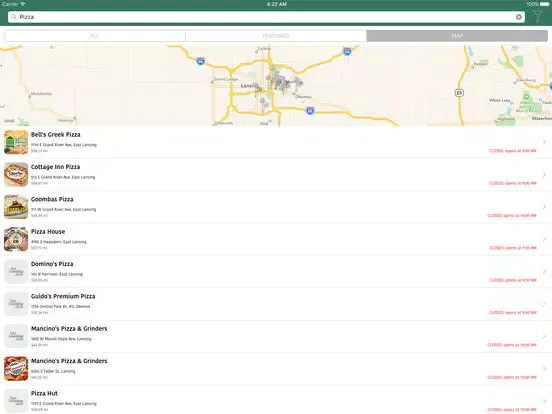Click S Cedar St, Lansing address
The image size is (552, 414).
tap(53, 371)
